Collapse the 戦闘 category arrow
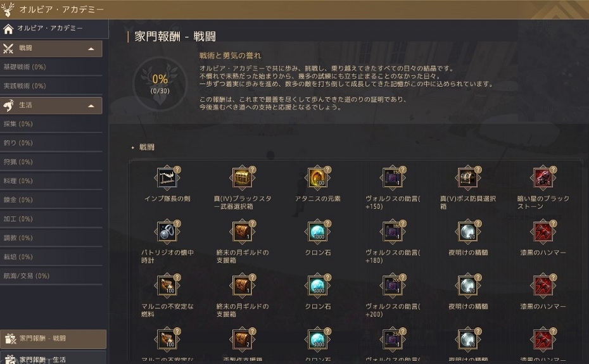The height and width of the screenshot is (364, 589). click(x=91, y=49)
